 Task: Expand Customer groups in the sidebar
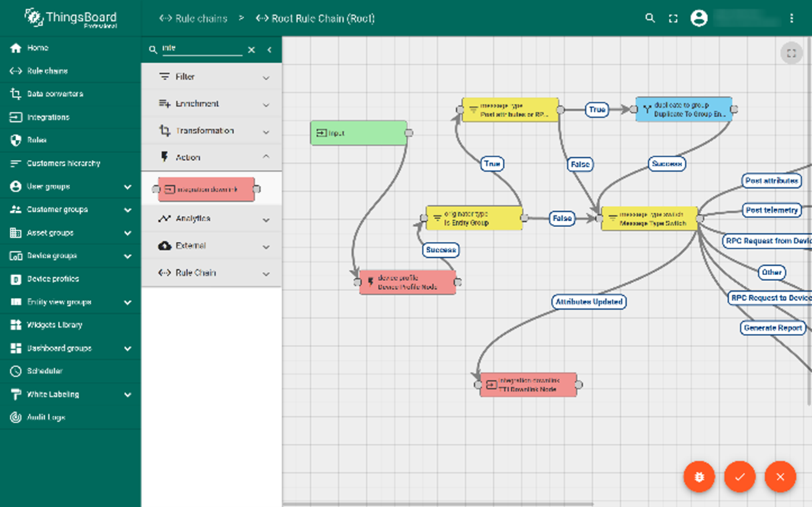tap(70, 210)
